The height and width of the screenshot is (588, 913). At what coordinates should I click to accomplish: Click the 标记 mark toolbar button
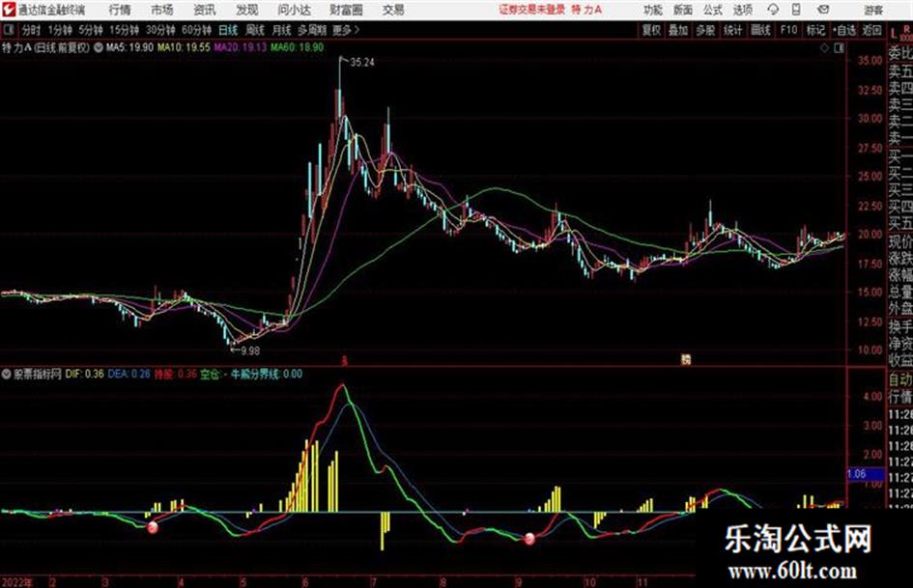tap(815, 30)
